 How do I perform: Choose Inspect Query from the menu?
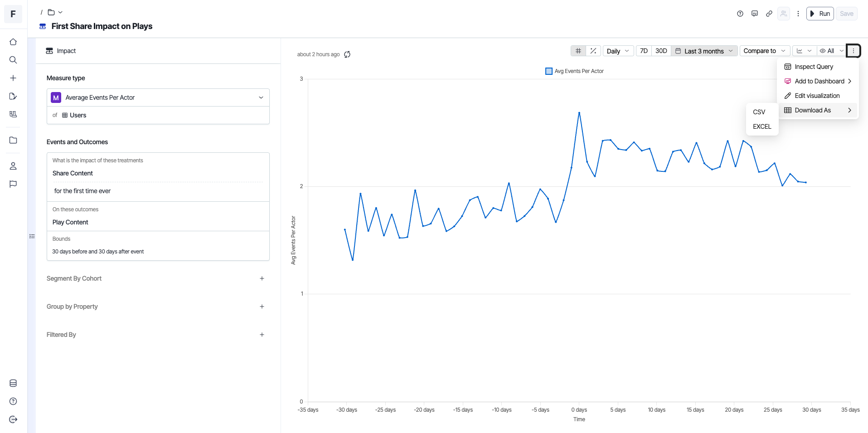click(x=814, y=67)
